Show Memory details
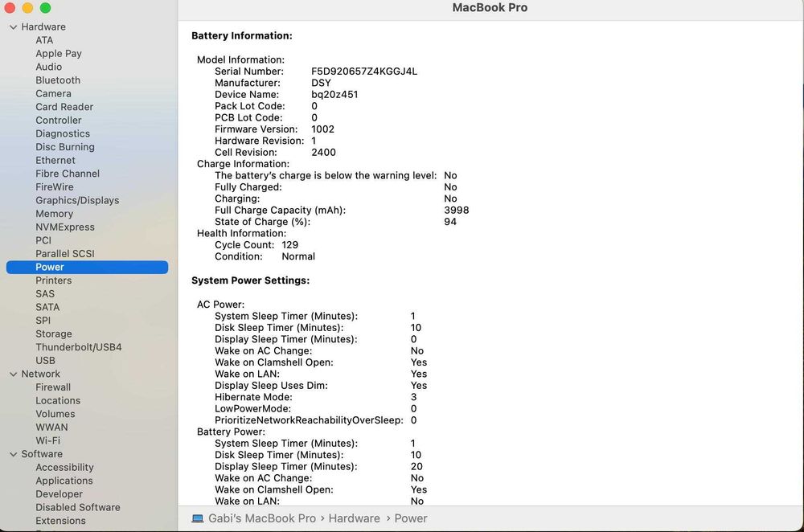Image resolution: width=804 pixels, height=532 pixels. tap(55, 214)
